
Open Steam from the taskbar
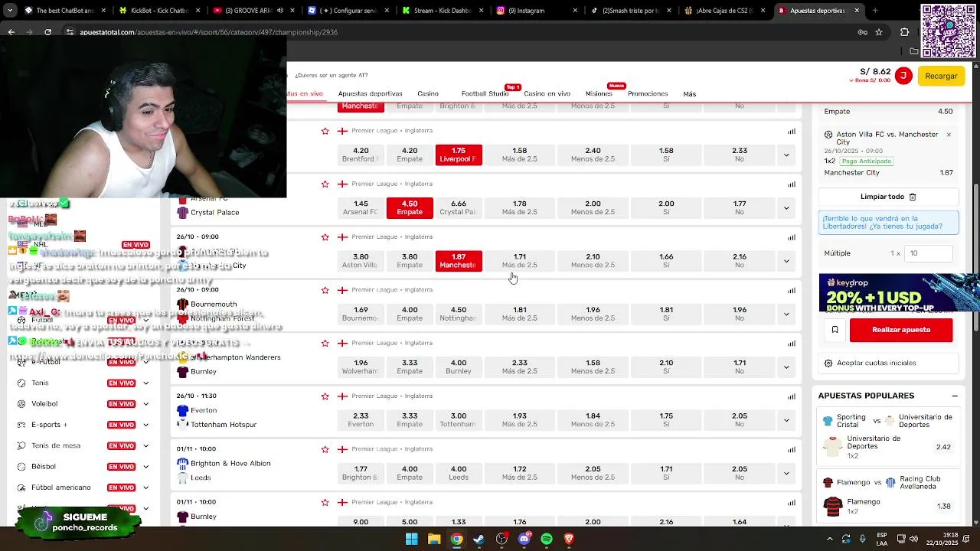(x=479, y=539)
